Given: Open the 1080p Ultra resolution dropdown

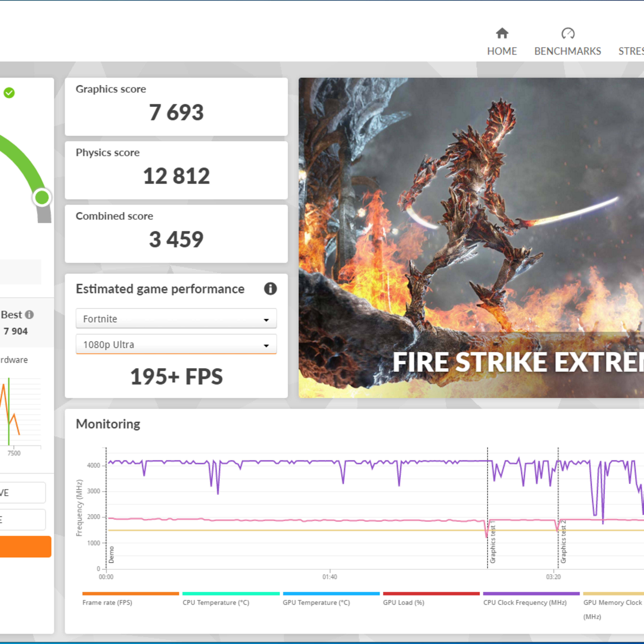Looking at the screenshot, I should click(x=176, y=344).
